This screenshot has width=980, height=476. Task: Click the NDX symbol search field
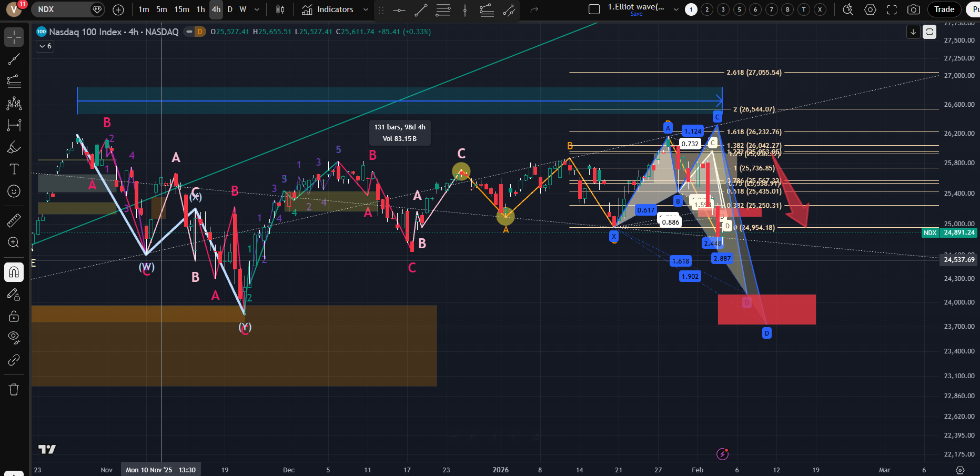coord(60,9)
